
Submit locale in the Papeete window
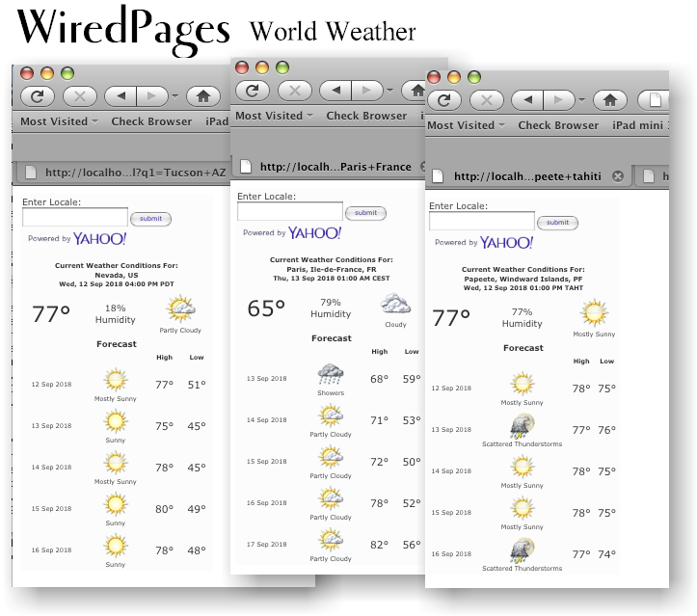coord(558,223)
